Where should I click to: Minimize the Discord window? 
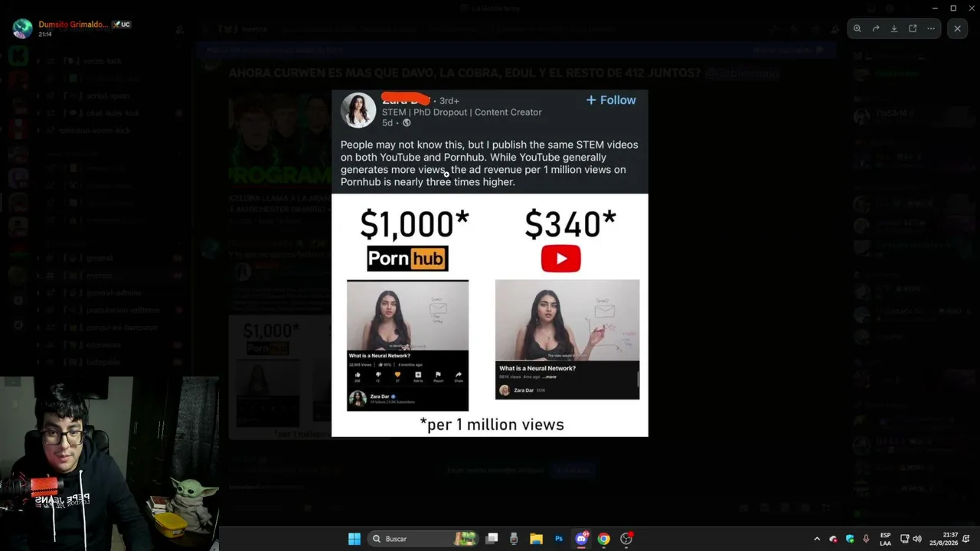tap(935, 8)
